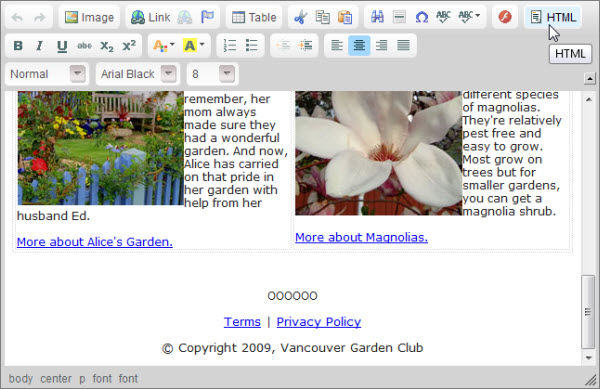The image size is (600, 389).
Task: Insert a Table via toolbar button
Action: coord(254,18)
